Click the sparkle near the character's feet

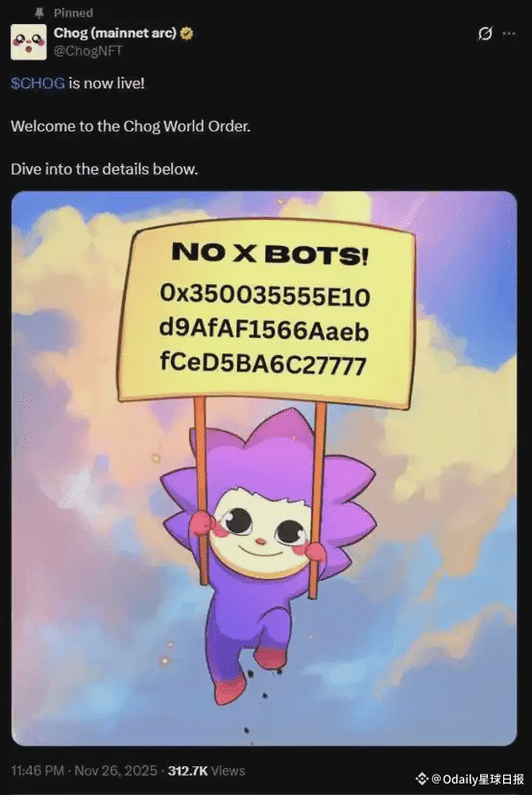[164, 662]
